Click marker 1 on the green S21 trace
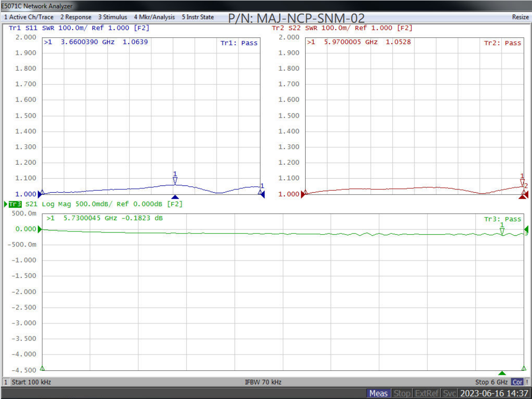532x399 pixels. click(502, 231)
